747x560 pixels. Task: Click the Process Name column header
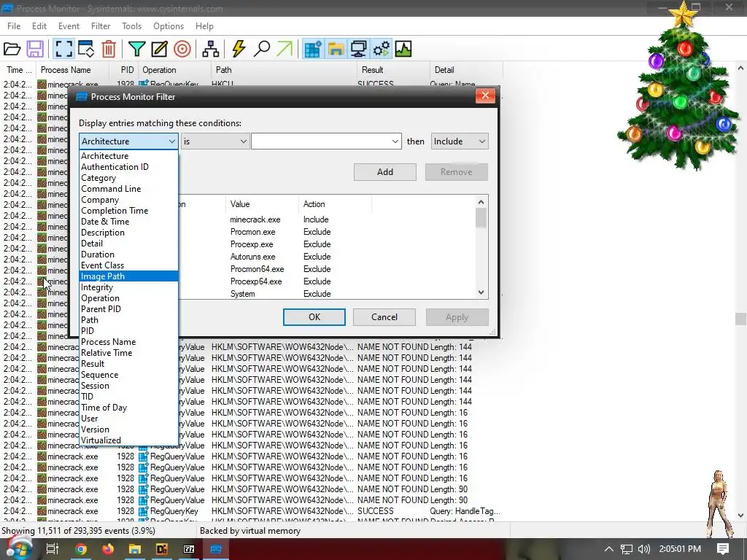[x=72, y=70]
